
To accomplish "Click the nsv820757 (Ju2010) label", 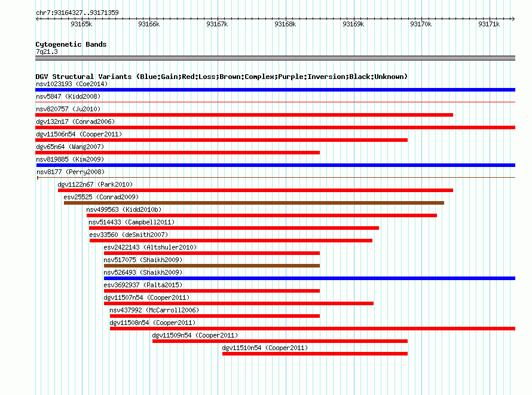I will coord(68,109).
